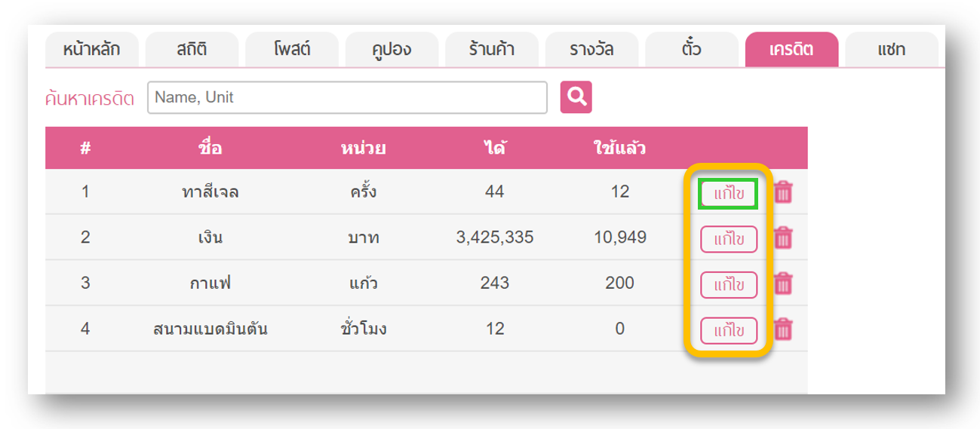Delete the สนามแบดมินตัน credit row

[x=784, y=329]
